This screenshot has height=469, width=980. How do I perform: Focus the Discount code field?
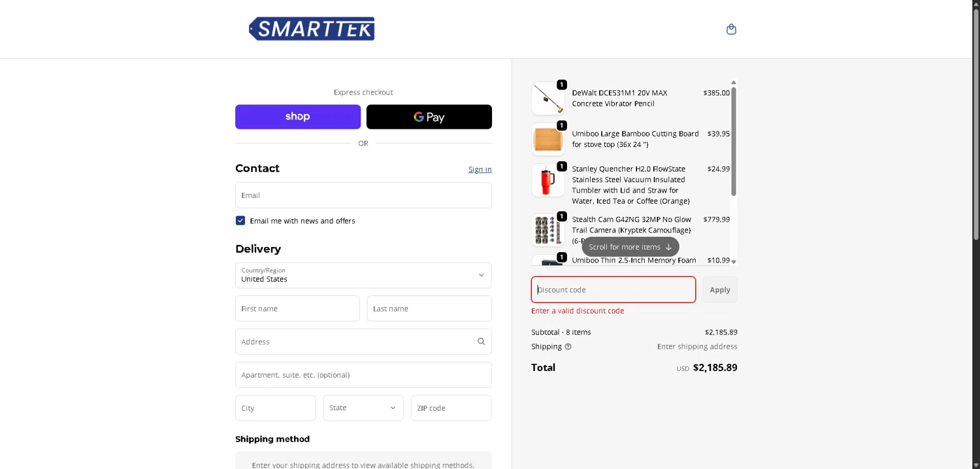613,290
